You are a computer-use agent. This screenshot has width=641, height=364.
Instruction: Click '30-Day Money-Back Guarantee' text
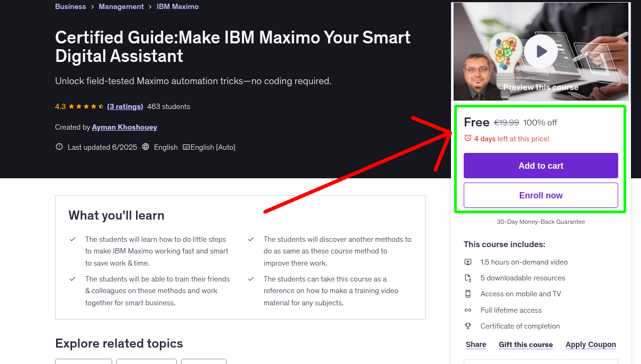541,222
